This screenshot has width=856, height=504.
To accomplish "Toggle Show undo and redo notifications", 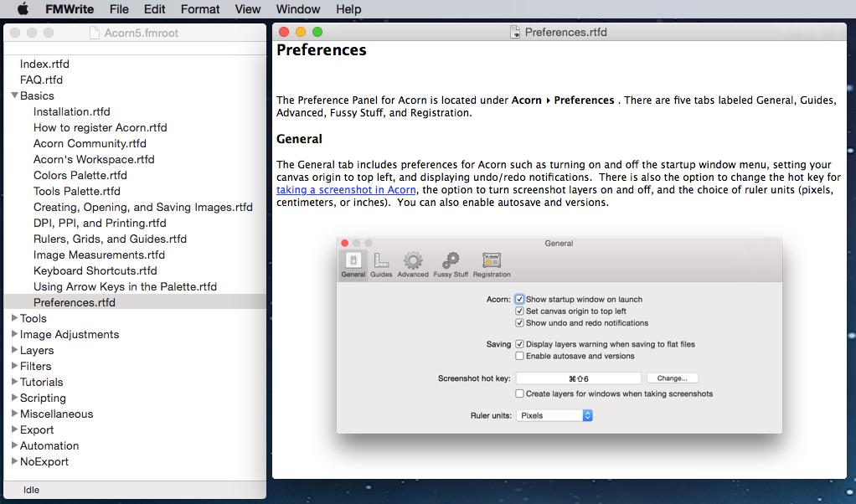I will [x=519, y=323].
